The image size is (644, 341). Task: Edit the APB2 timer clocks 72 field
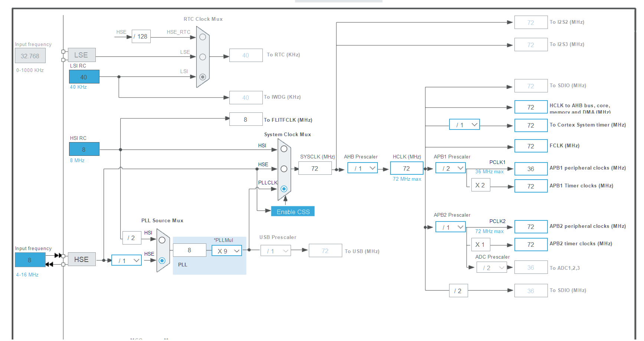pos(531,245)
